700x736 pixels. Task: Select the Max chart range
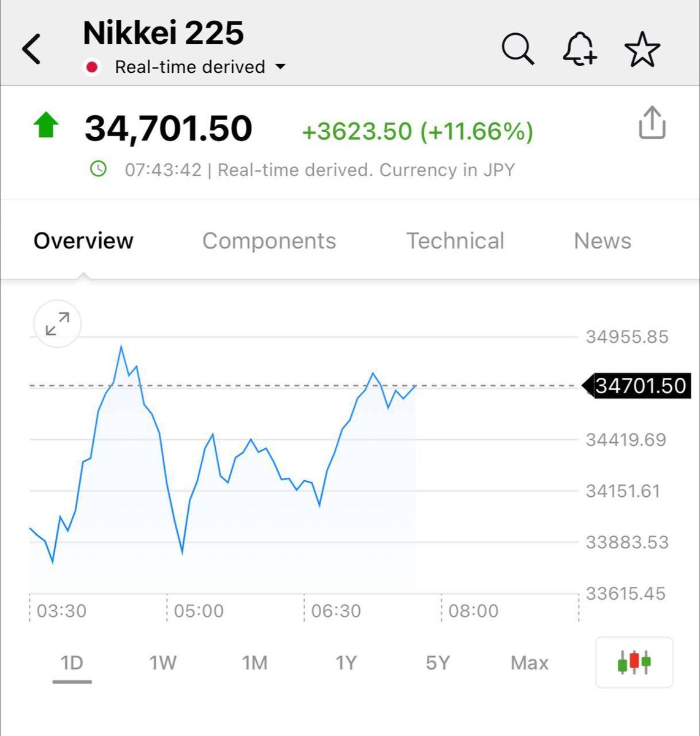coord(529,662)
